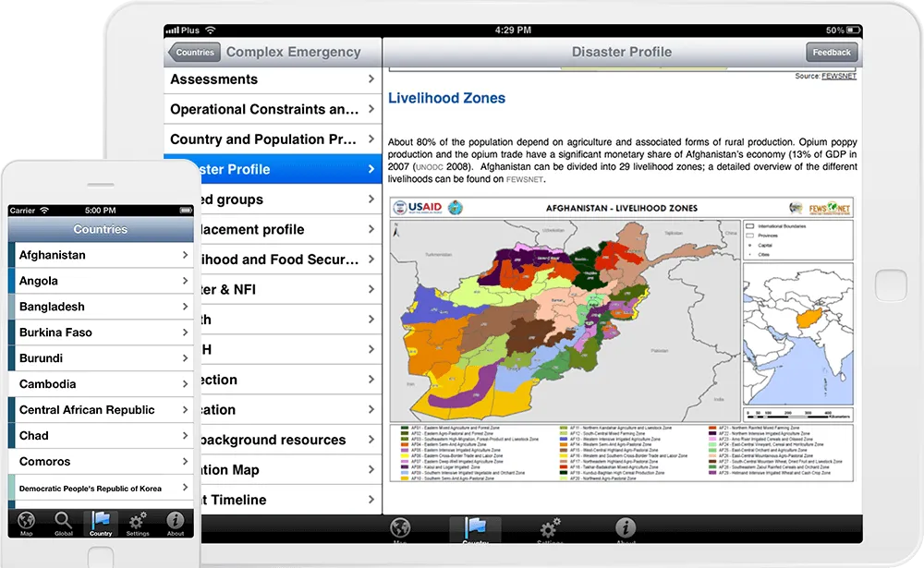Click chevron on the NFI row
The height and width of the screenshot is (568, 924).
[371, 289]
